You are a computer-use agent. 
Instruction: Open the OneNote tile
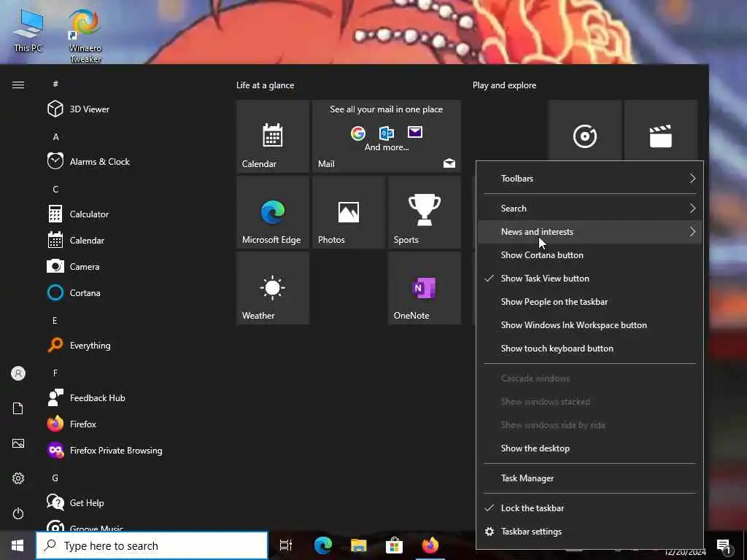pyautogui.click(x=425, y=288)
